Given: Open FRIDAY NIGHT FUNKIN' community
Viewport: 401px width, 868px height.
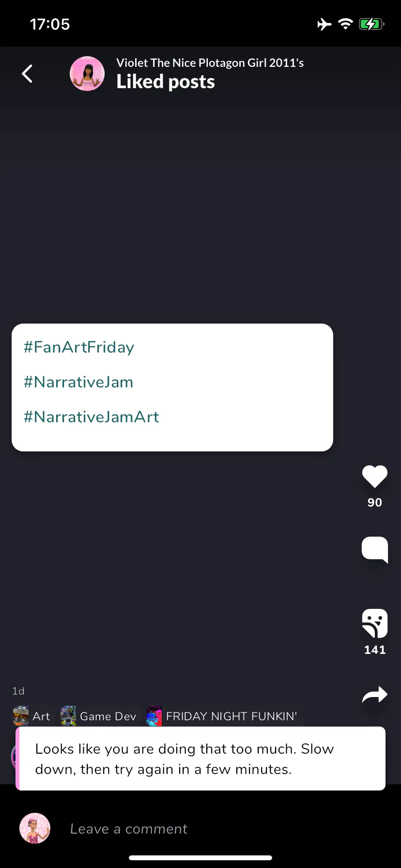Looking at the screenshot, I should click(222, 716).
